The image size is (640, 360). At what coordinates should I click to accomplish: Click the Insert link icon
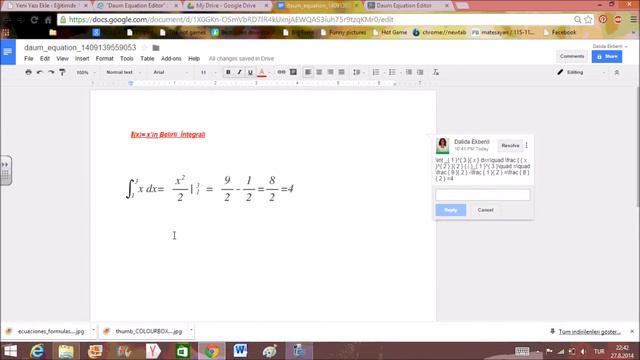(x=281, y=72)
